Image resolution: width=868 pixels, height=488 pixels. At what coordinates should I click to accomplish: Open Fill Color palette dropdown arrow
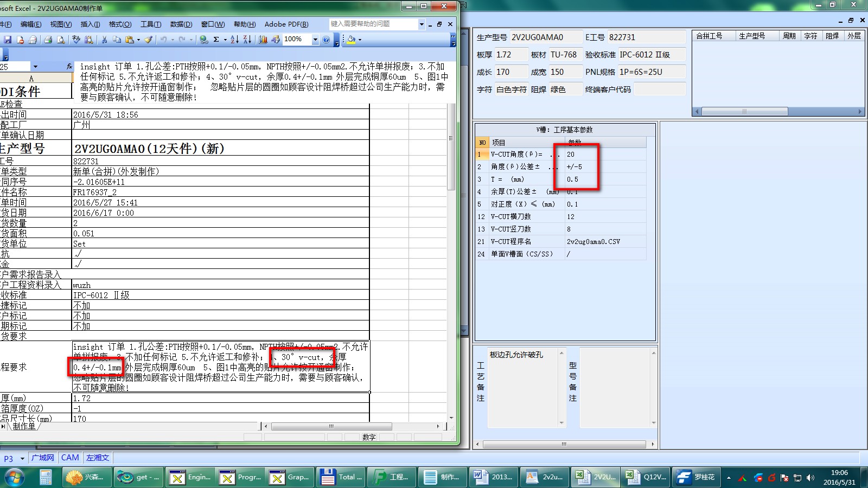click(360, 40)
